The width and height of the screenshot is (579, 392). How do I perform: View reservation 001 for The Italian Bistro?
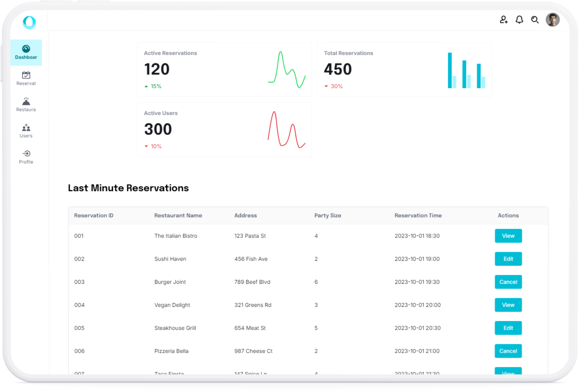(508, 236)
